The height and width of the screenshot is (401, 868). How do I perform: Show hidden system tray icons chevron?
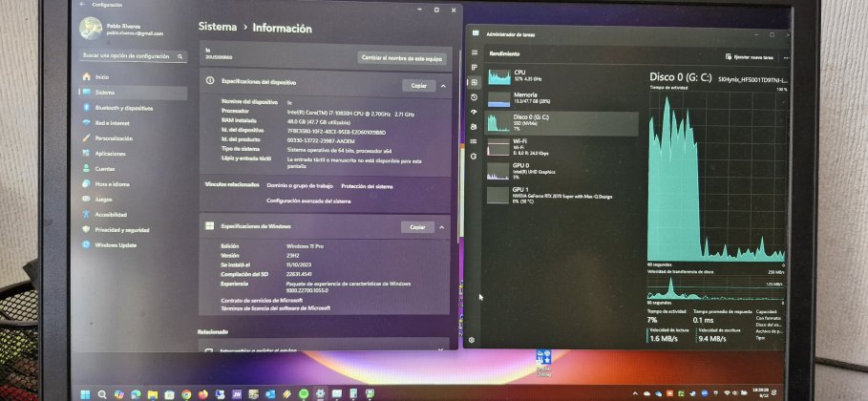pyautogui.click(x=636, y=392)
